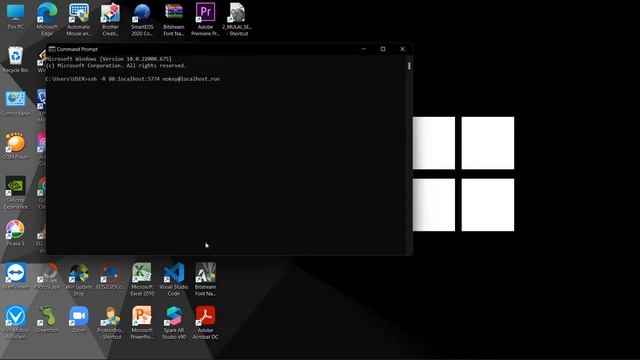Select the Photoscape desktop icon
This screenshot has width=640, height=360.
pyautogui.click(x=47, y=276)
